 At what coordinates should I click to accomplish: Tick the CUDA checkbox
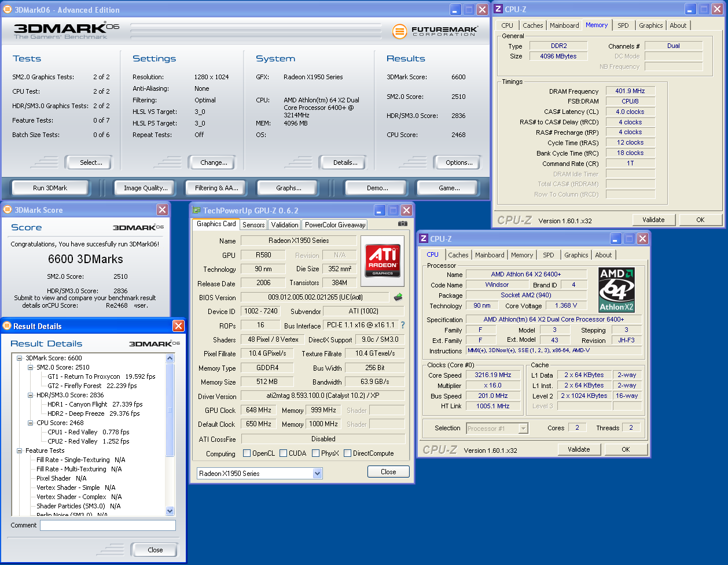coord(284,453)
